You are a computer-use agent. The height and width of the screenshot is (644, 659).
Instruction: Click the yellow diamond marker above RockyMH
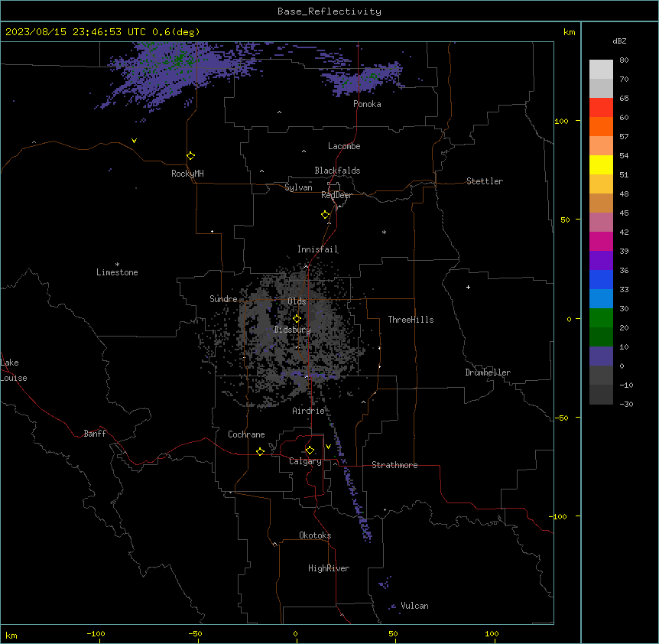(191, 156)
